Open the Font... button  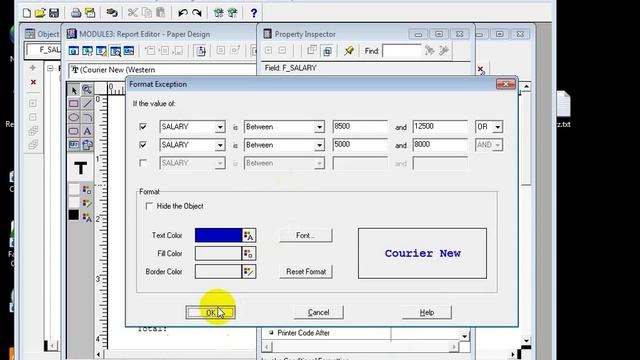coord(306,236)
